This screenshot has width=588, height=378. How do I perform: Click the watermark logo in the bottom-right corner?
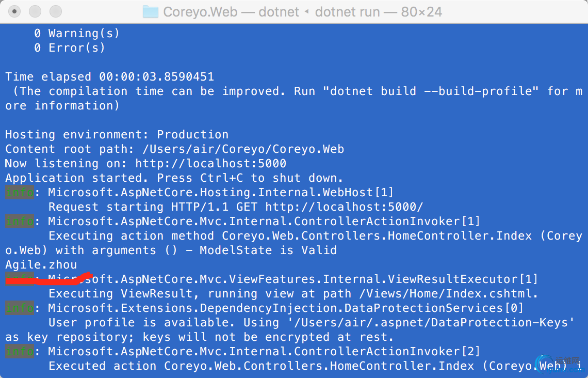(559, 364)
